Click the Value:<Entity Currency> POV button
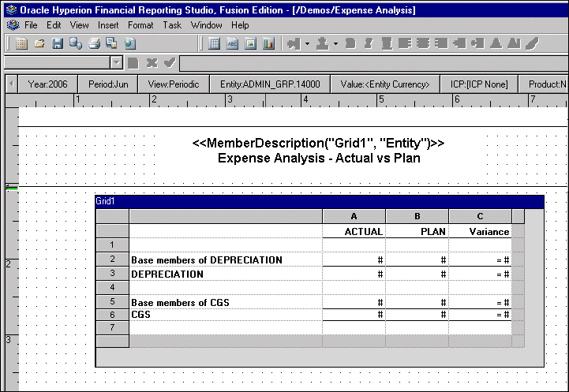This screenshot has width=569, height=392. tap(385, 84)
